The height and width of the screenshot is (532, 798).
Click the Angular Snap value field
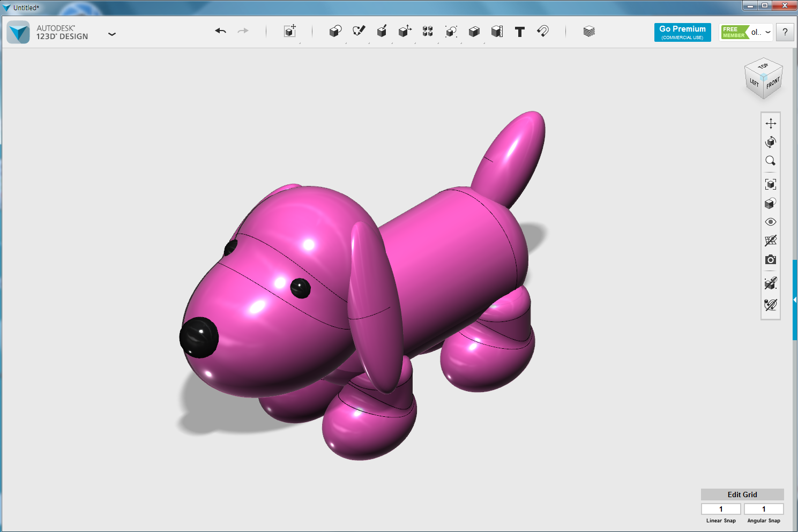[764, 509]
